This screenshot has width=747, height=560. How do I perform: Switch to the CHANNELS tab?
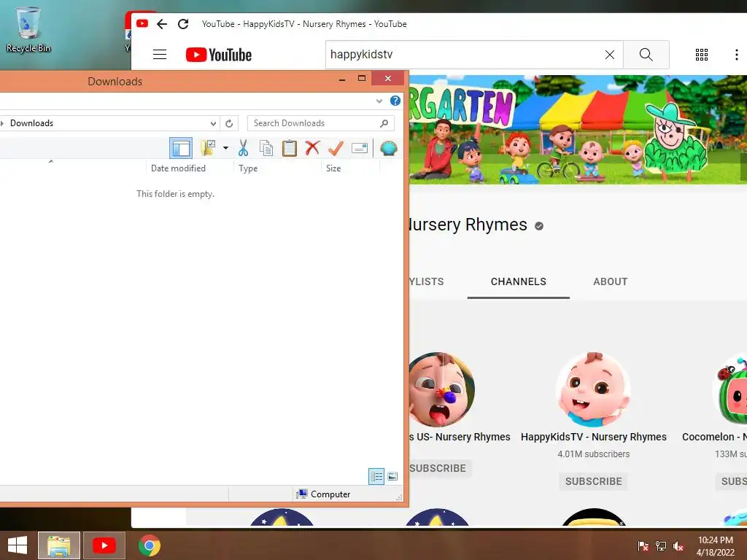click(519, 281)
